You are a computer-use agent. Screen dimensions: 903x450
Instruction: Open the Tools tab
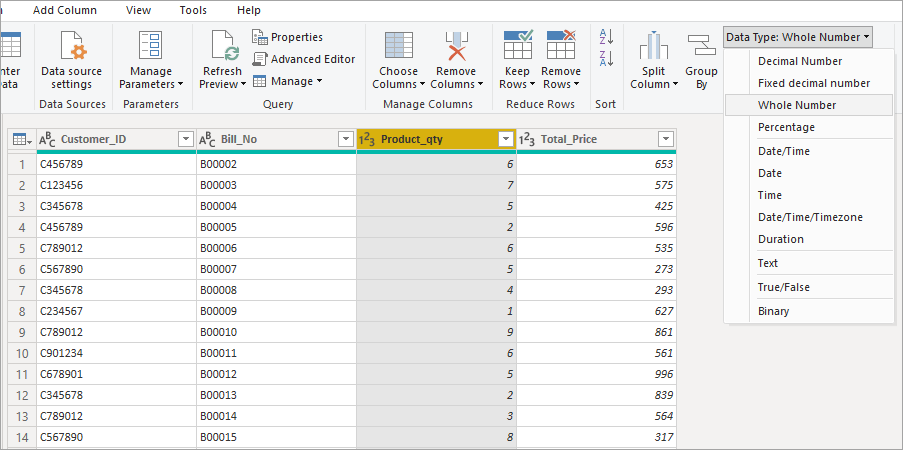coord(193,10)
